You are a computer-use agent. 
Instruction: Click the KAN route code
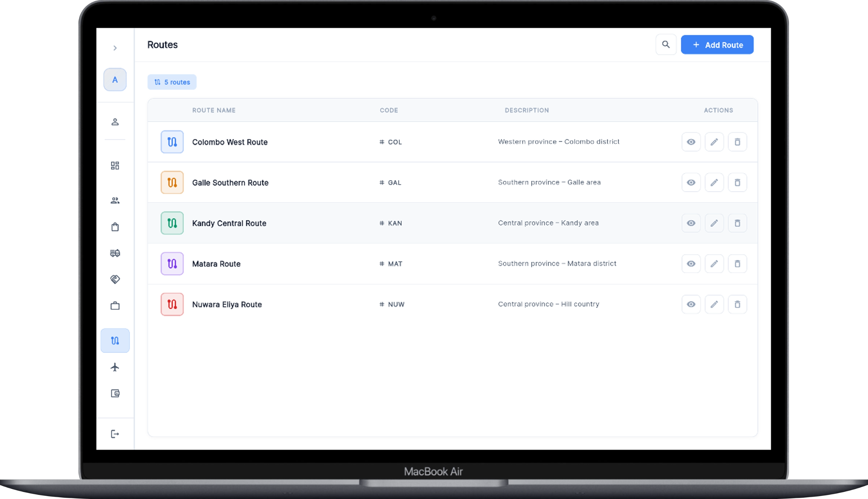click(390, 223)
